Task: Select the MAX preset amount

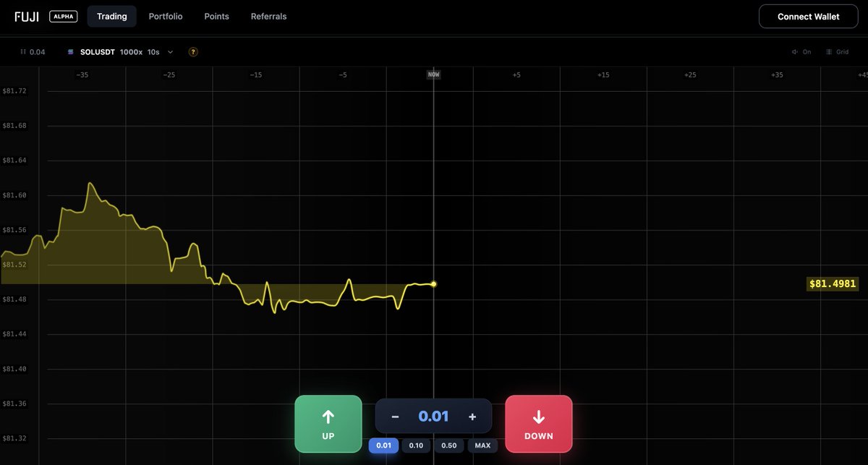Action: tap(482, 445)
